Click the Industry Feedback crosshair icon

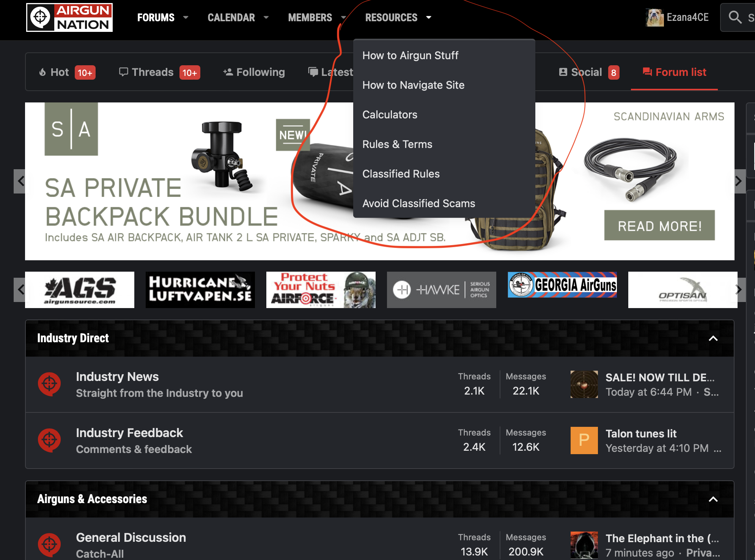[49, 440]
